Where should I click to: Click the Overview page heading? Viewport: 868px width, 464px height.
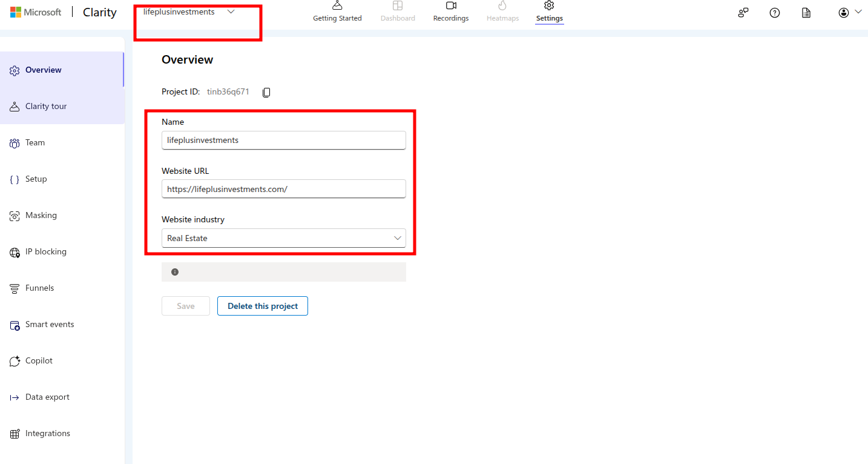pyautogui.click(x=188, y=59)
